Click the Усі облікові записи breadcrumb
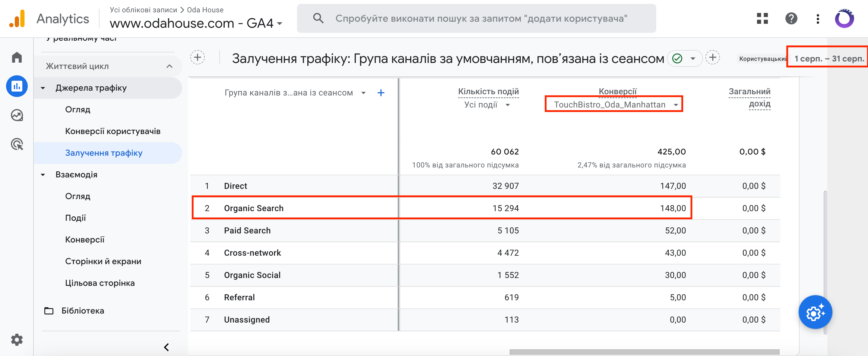 point(143,10)
